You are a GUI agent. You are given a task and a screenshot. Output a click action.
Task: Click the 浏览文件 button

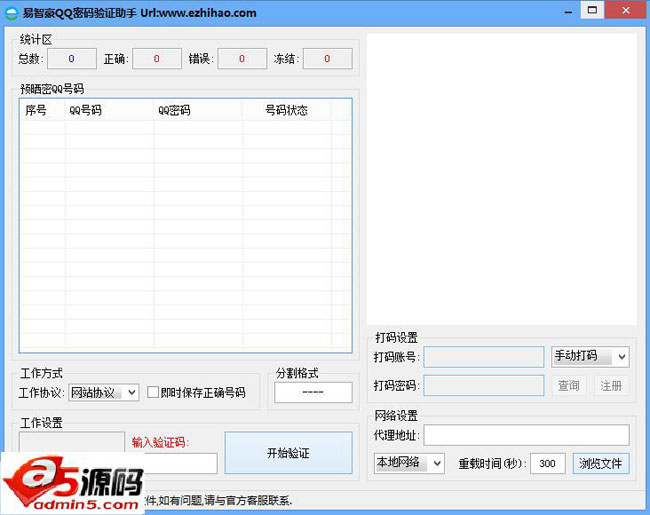[601, 463]
